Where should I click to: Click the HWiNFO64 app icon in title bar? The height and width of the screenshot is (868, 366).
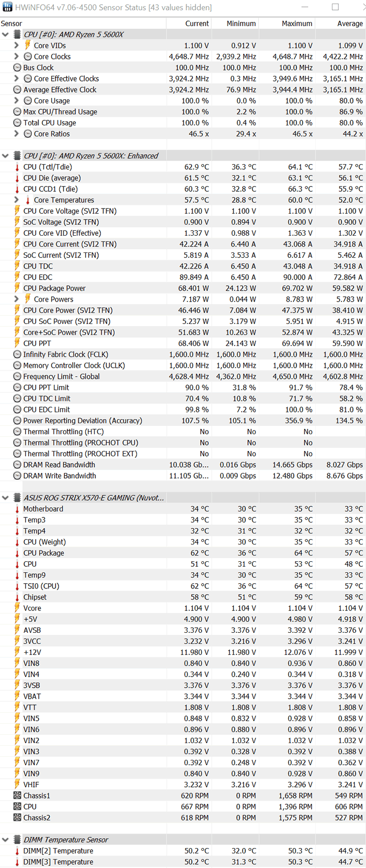tap(7, 7)
